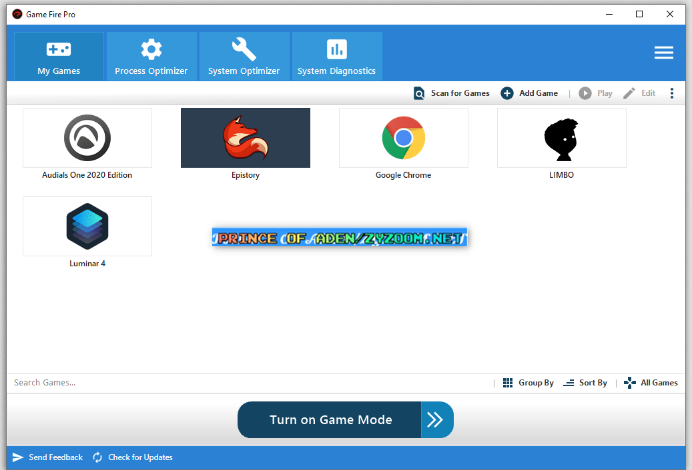Screen dimensions: 692x470
Task: Click the Google Chrome name label
Action: tap(403, 175)
